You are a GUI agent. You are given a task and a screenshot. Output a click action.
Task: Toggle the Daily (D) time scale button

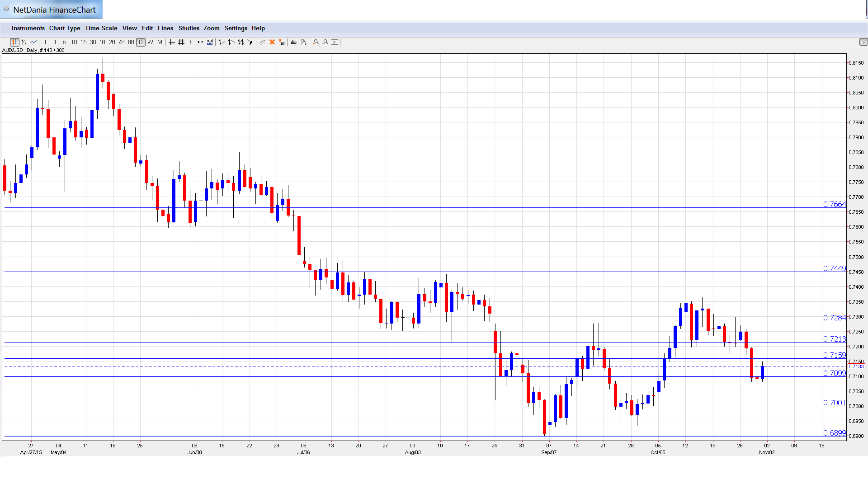point(141,42)
